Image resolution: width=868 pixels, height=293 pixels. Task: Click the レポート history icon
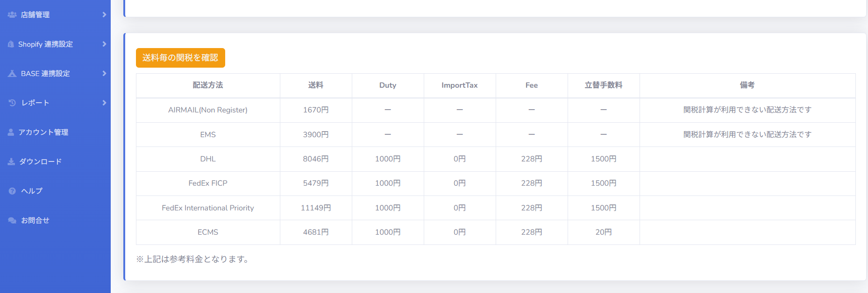pos(12,103)
